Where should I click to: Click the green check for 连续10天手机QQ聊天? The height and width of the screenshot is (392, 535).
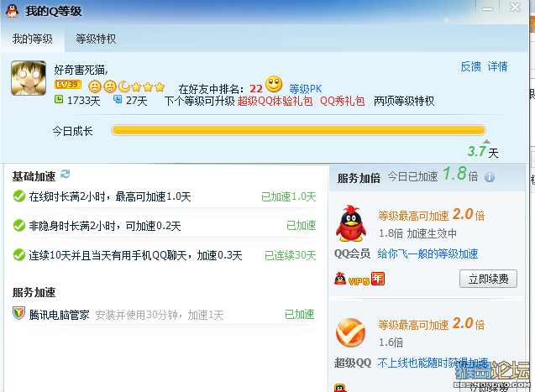[18, 254]
